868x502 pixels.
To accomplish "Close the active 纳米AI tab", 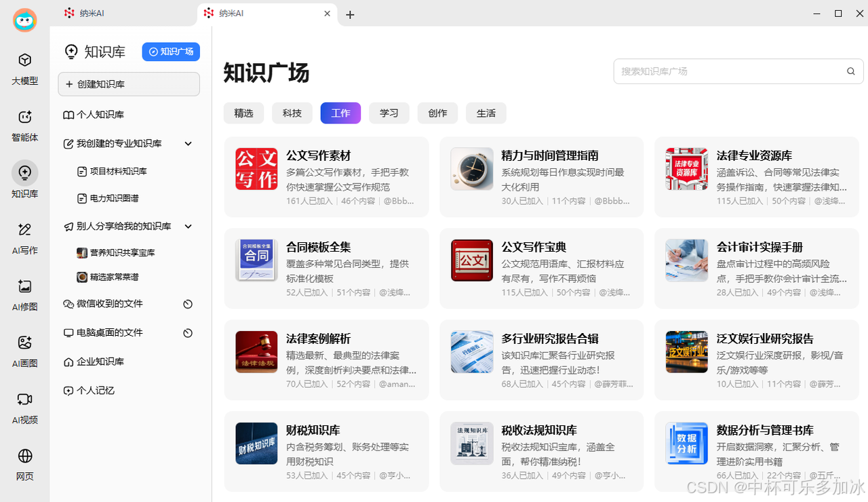I will (x=328, y=13).
